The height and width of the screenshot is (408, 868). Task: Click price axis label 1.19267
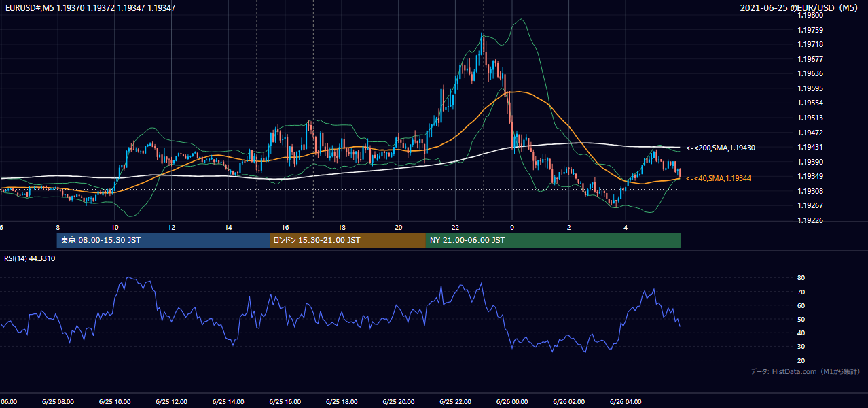pyautogui.click(x=811, y=205)
